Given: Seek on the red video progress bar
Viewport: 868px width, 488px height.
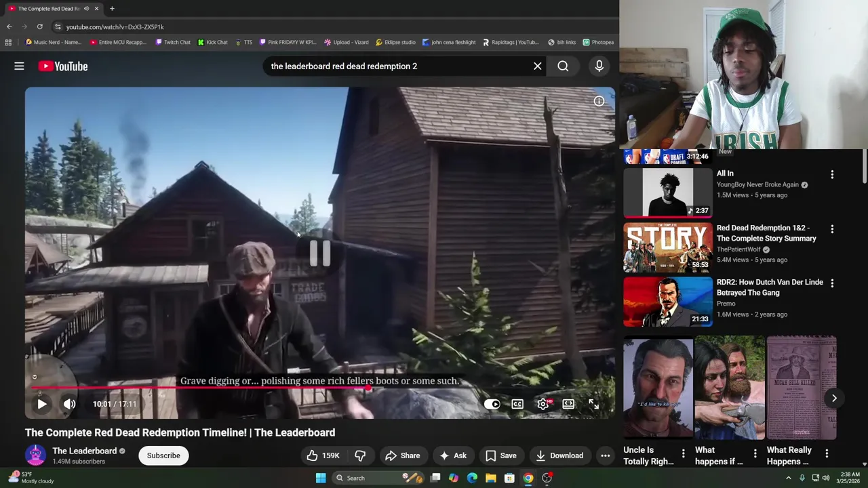Looking at the screenshot, I should [x=320, y=388].
